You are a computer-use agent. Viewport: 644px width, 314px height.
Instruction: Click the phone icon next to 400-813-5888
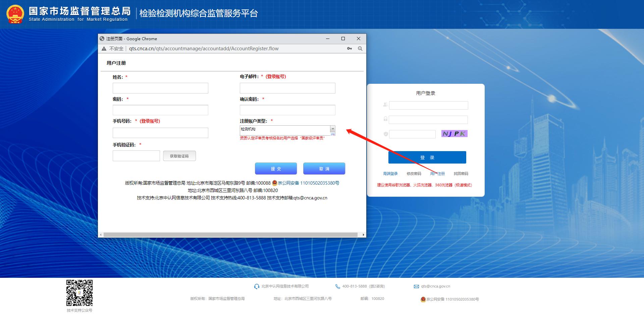click(337, 286)
